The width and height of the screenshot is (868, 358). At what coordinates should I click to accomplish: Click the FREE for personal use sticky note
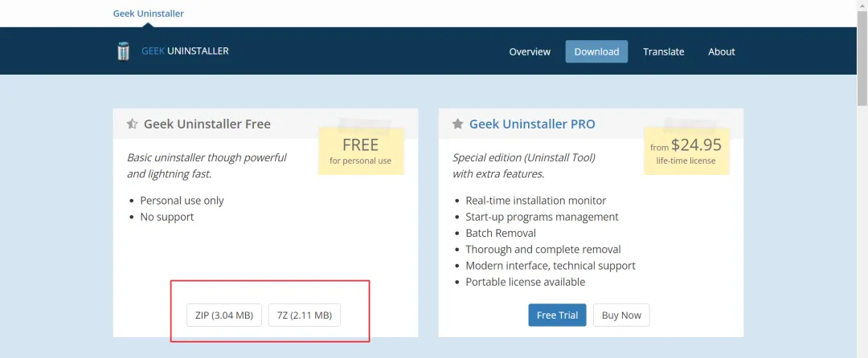click(360, 150)
